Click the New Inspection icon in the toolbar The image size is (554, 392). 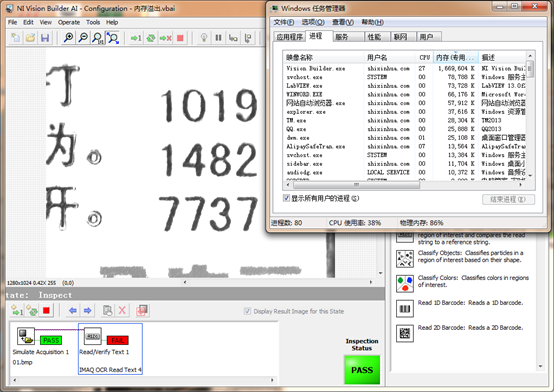16,37
